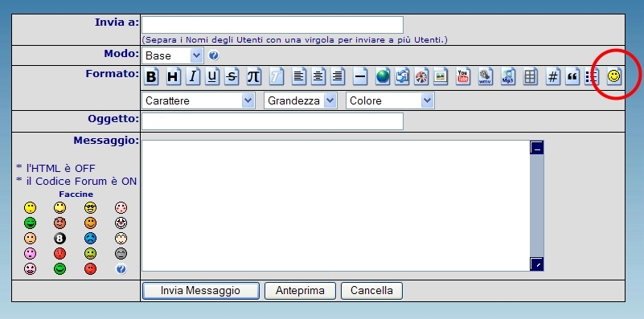Insert a formula with the pi icon
Image resolution: width=644 pixels, height=319 pixels.
pyautogui.click(x=253, y=76)
